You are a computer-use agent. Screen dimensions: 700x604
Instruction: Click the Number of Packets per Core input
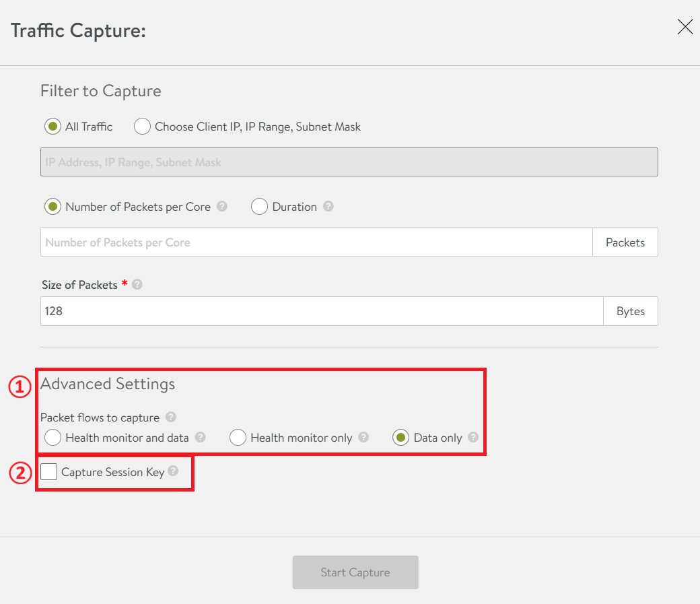pos(316,242)
